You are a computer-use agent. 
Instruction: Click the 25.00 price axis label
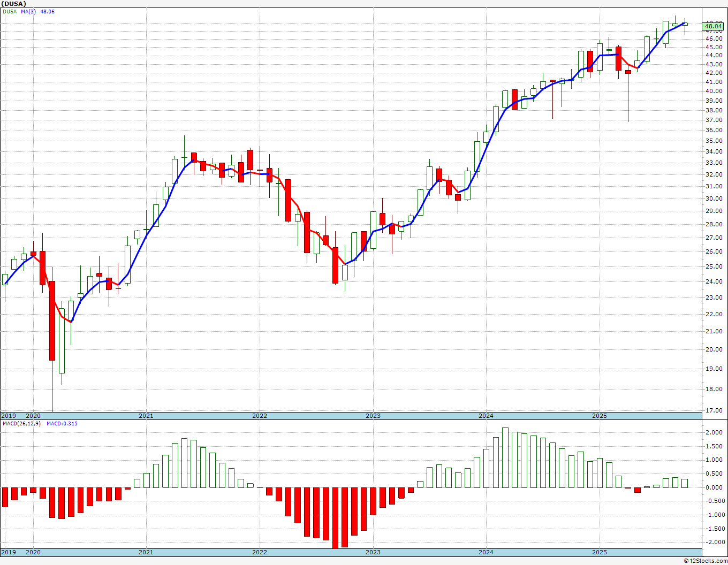click(x=714, y=266)
